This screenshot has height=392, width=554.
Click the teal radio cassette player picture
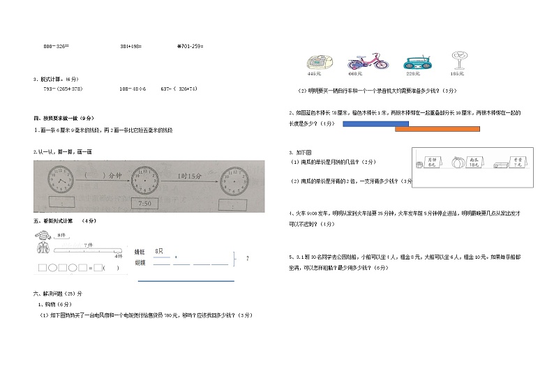point(417,63)
